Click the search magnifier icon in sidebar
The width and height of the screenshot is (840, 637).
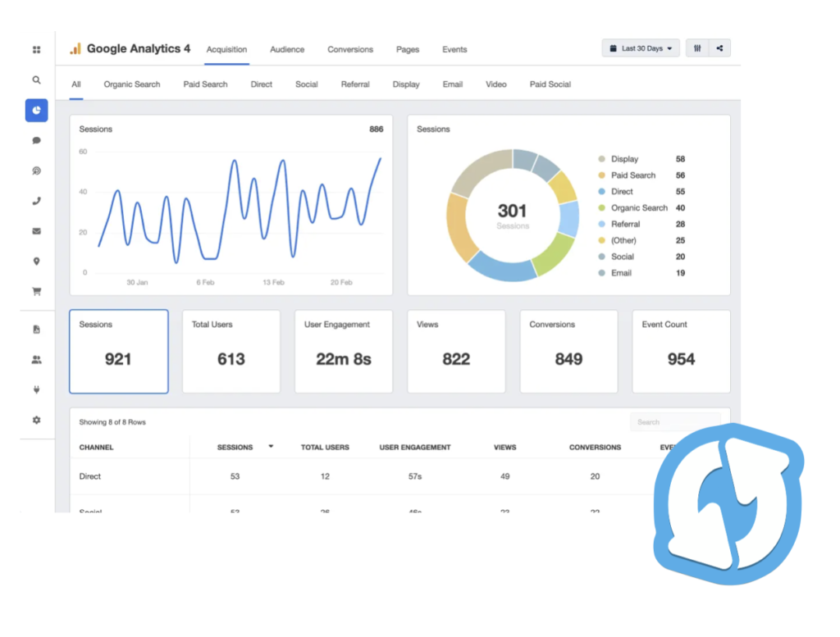point(36,80)
